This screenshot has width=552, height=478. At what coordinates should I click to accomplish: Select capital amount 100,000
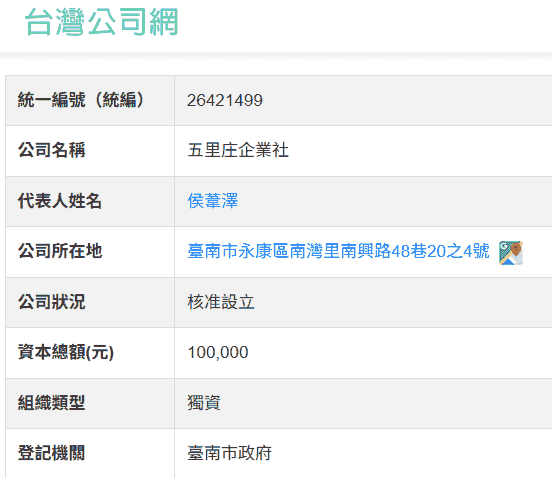(218, 352)
